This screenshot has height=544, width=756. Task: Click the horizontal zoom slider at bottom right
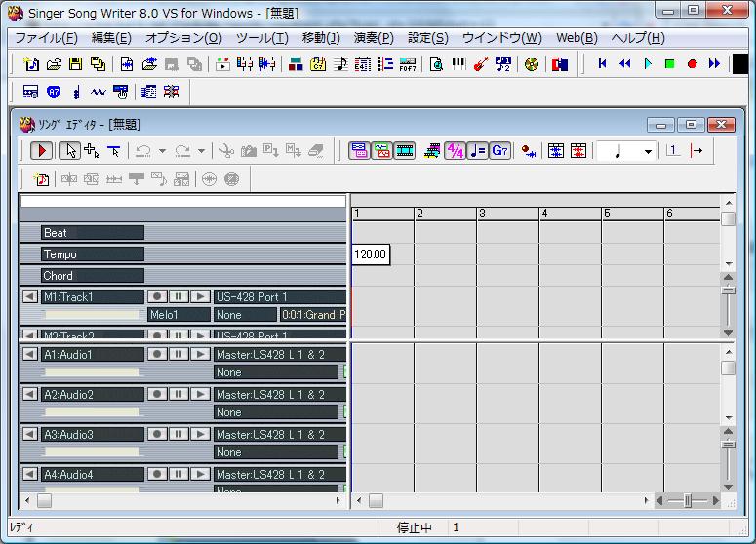click(x=688, y=501)
